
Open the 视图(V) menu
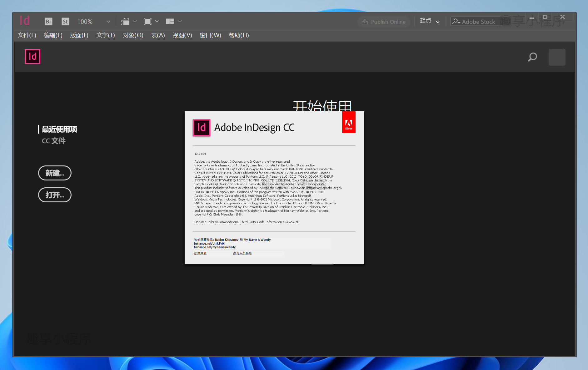(182, 35)
